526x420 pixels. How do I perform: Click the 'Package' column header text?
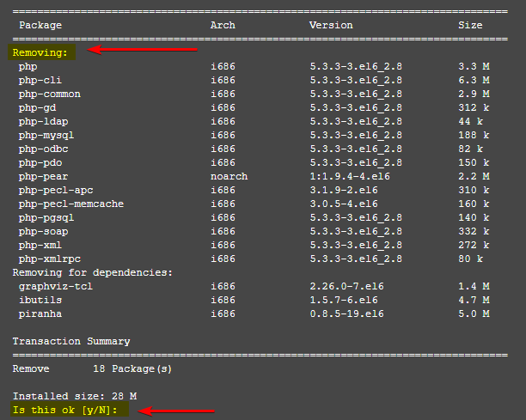pos(40,26)
